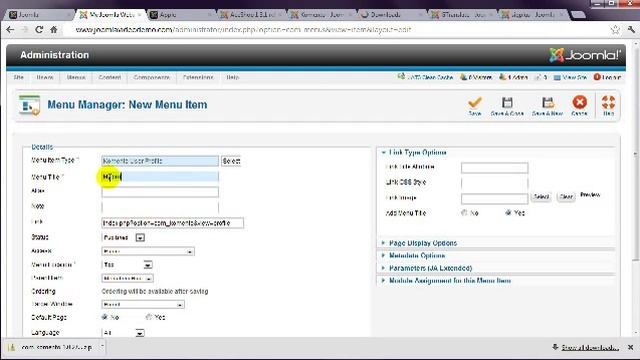Screen dimensions: 640x360
Task: Click the Save & Close disk icon
Action: 507,102
